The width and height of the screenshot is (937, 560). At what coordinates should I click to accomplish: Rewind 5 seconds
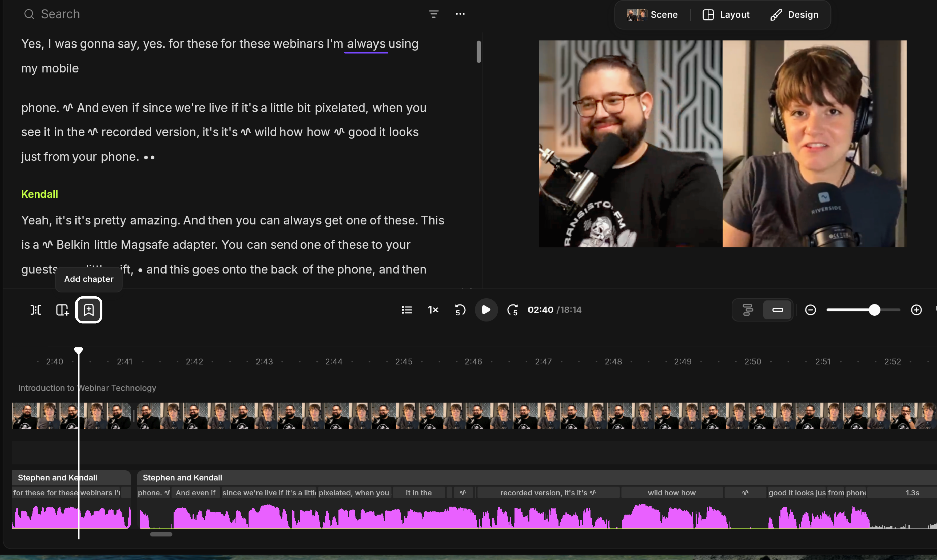click(460, 310)
